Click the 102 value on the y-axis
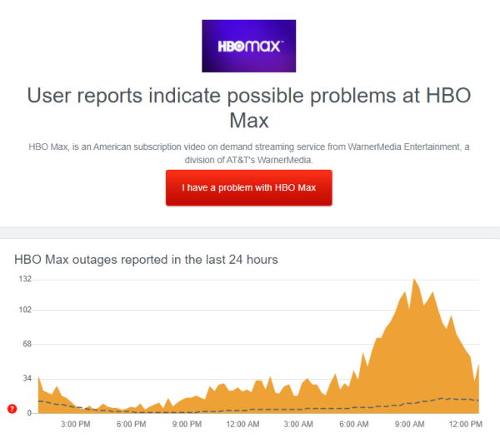This screenshot has height=448, width=500. (x=25, y=310)
